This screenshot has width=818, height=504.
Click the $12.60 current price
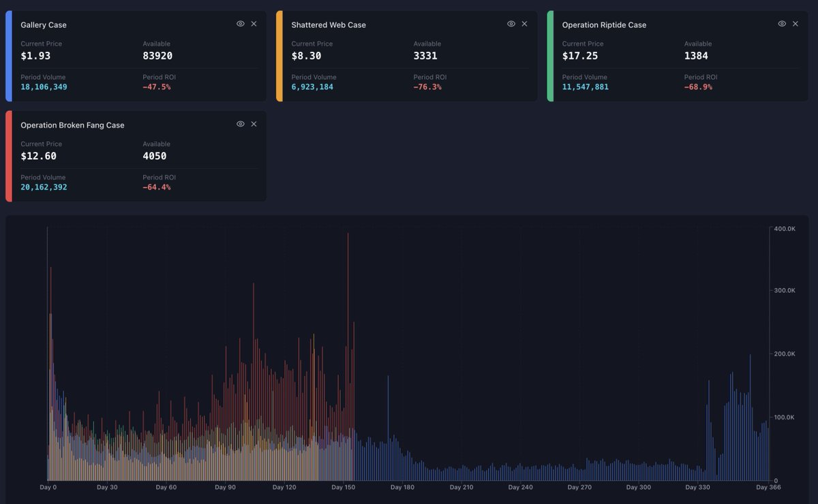(38, 156)
